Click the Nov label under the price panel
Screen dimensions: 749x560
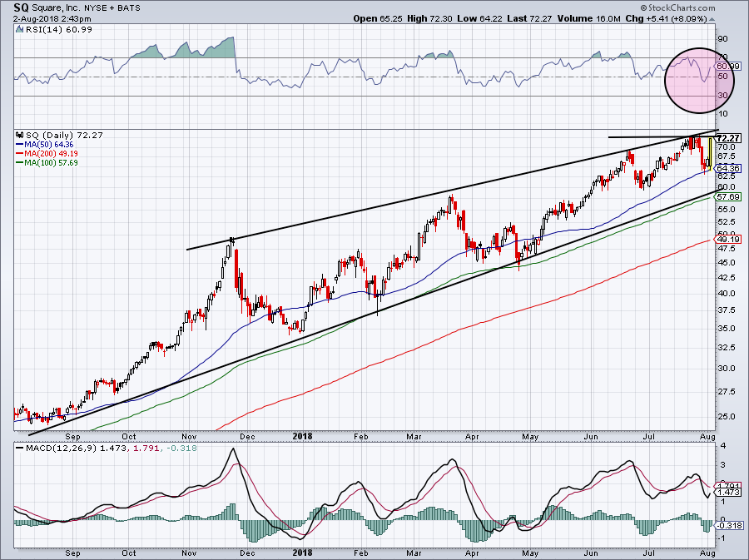[189, 436]
